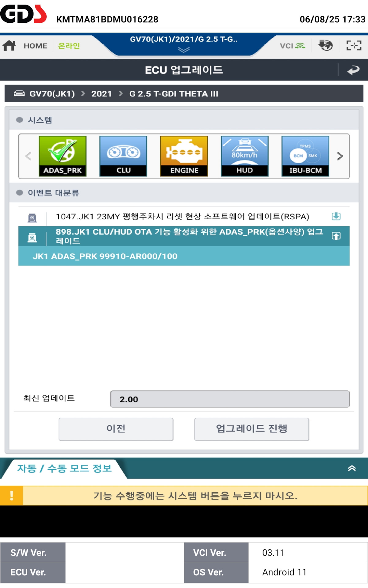Click the 이전 button
Viewport: 368px width, 588px height.
coord(116,429)
